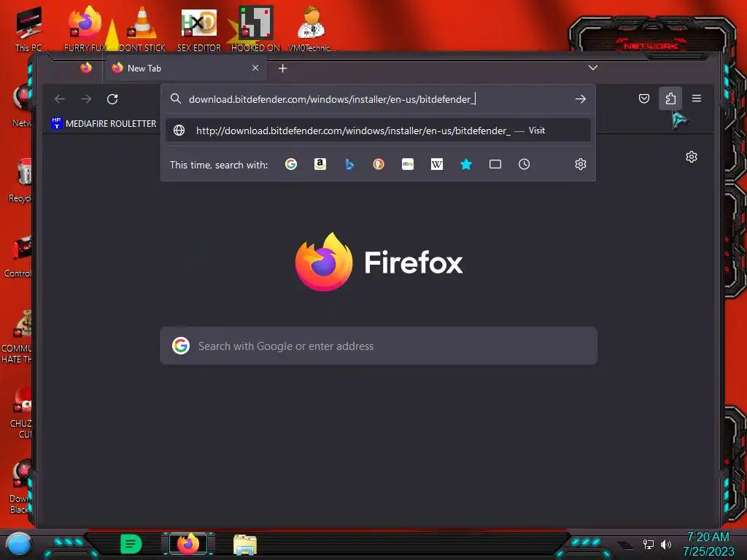The width and height of the screenshot is (747, 560).
Task: Select the pinned Firefox tab
Action: pyautogui.click(x=86, y=68)
